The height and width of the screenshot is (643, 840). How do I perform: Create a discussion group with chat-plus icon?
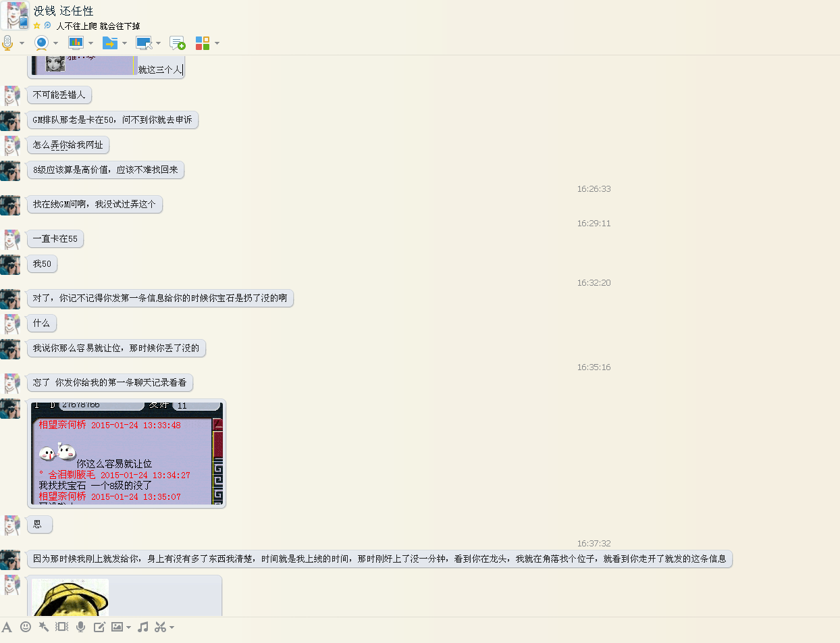pos(177,43)
